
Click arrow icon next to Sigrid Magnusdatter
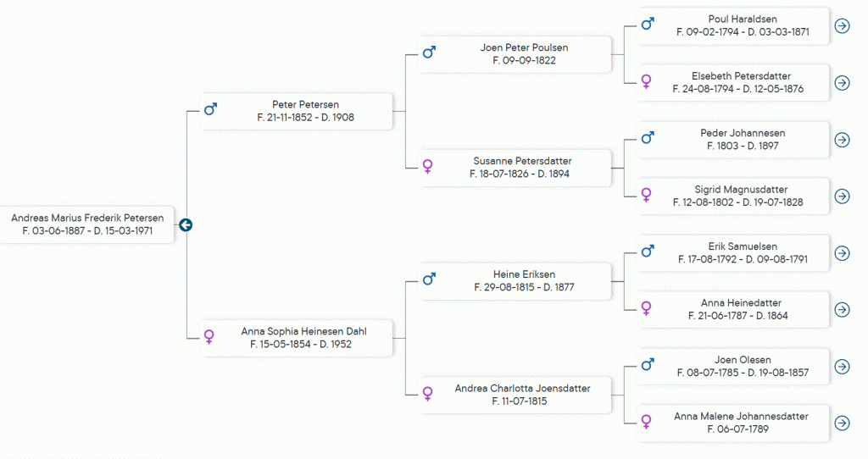(x=842, y=196)
